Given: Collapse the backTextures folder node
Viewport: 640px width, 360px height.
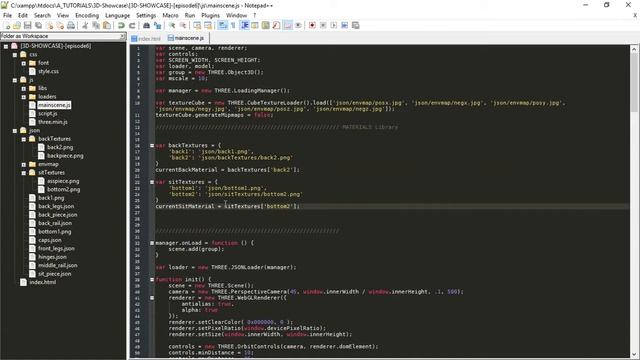Looking at the screenshot, I should click(24, 139).
